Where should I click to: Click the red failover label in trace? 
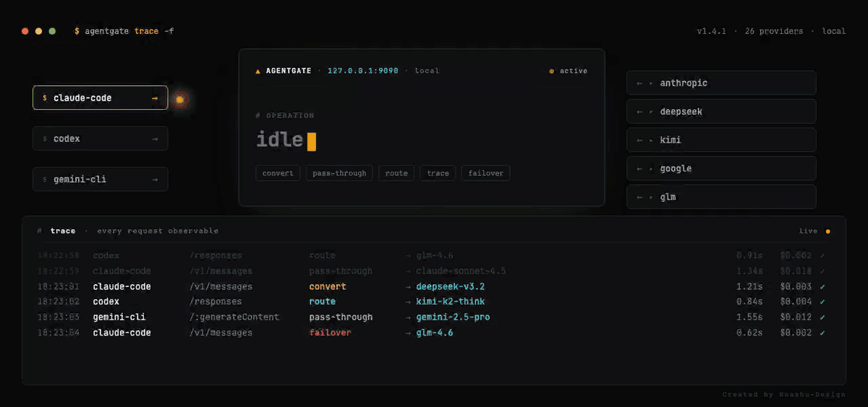(330, 333)
